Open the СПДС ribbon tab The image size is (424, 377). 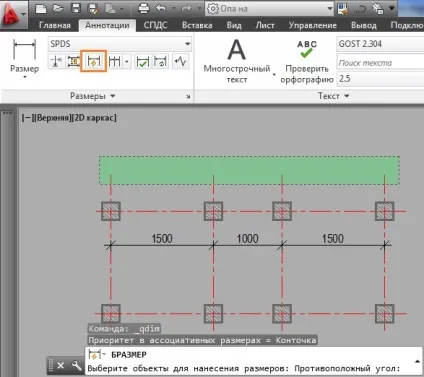(155, 25)
